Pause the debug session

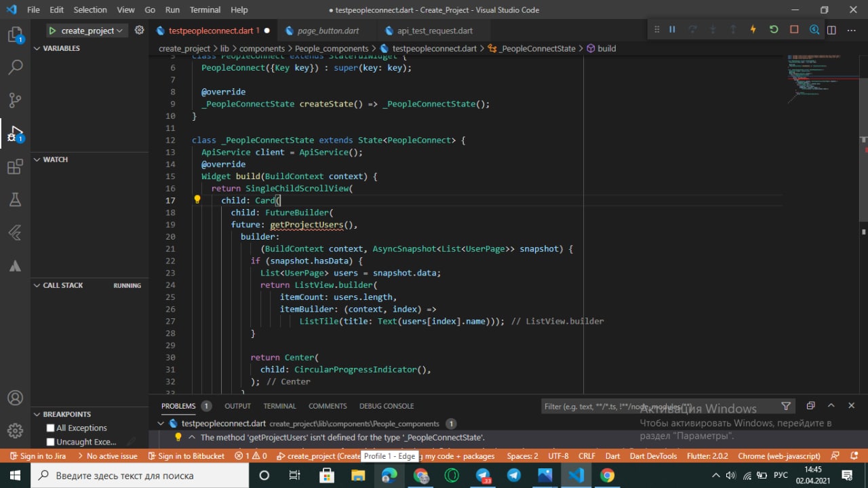coord(672,30)
